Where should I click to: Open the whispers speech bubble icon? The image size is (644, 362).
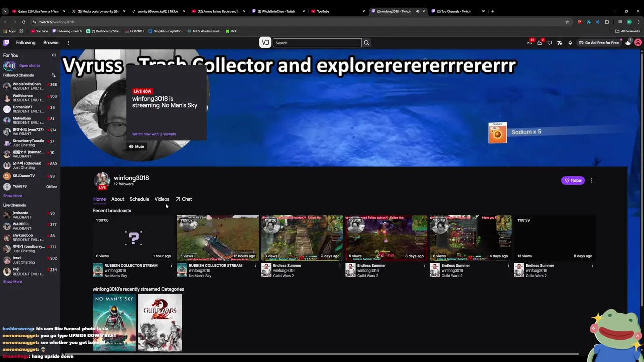550,43
